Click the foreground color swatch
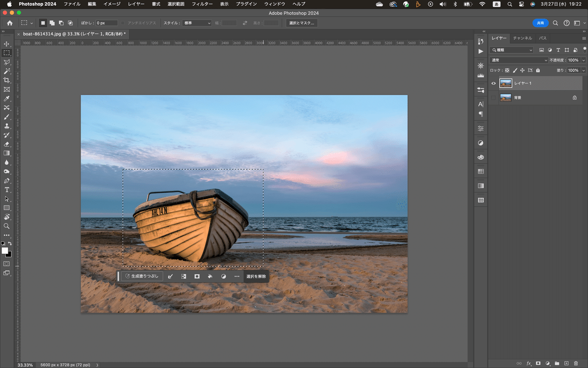Viewport: 588px width, 368px height. (x=5, y=251)
